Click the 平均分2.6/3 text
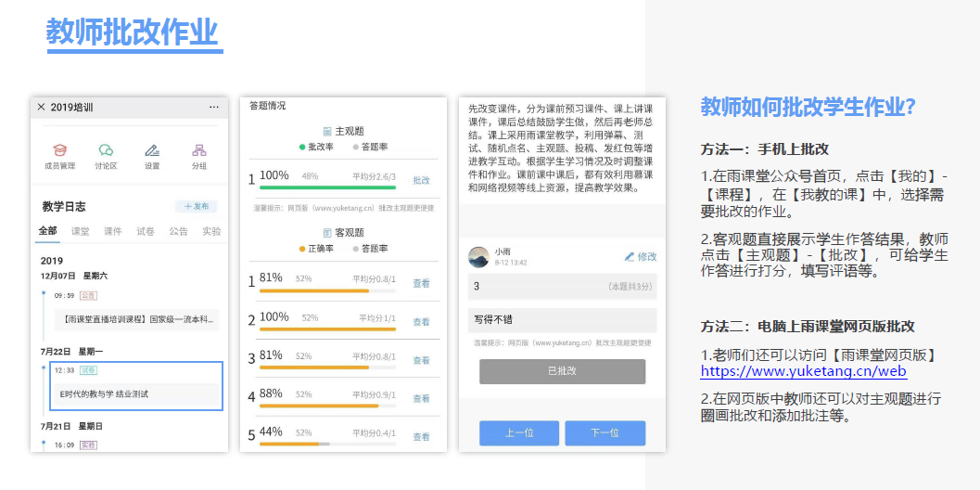Viewport: 980px width, 490px height. [374, 176]
